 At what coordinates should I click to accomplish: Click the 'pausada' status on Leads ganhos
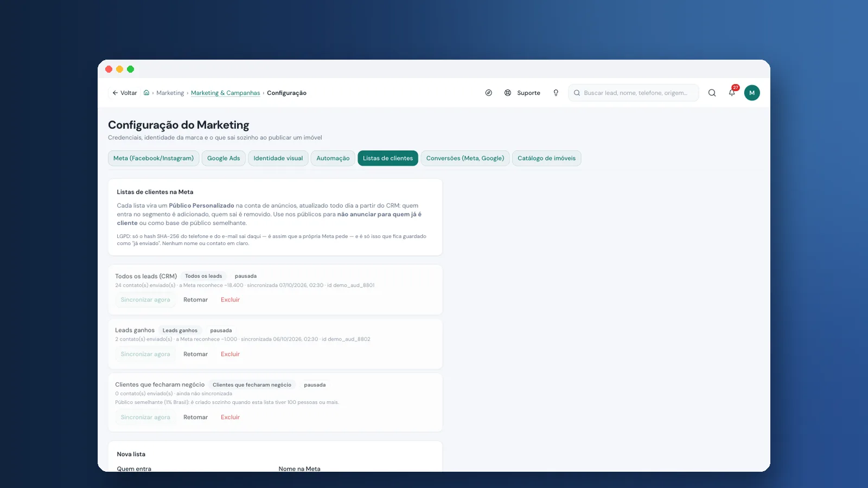pos(221,330)
